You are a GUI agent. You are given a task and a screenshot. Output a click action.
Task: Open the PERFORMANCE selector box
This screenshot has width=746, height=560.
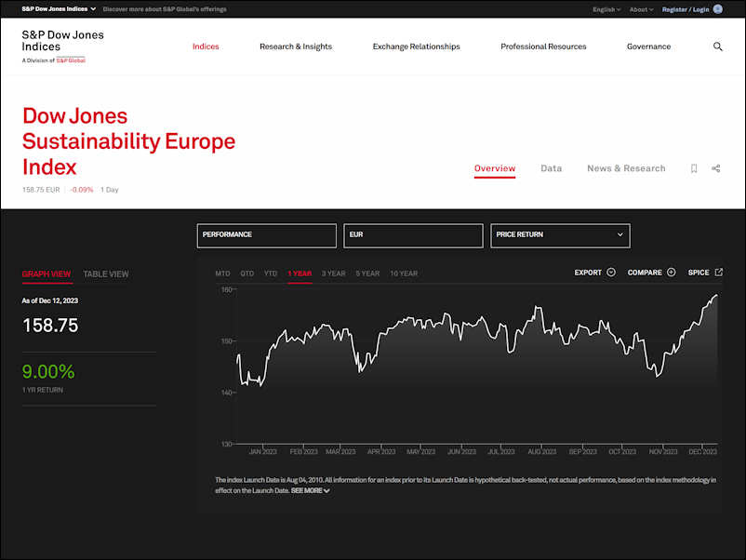click(x=266, y=235)
